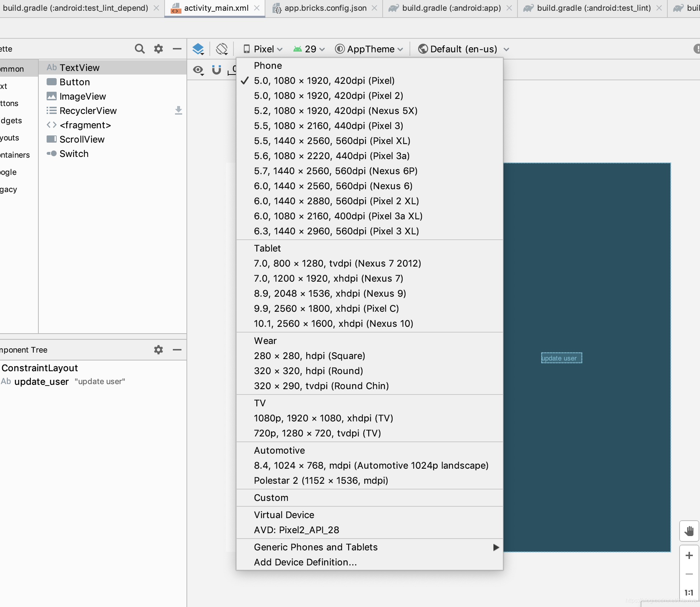Click the Component Tree settings gear icon
The width and height of the screenshot is (700, 607).
pos(159,350)
